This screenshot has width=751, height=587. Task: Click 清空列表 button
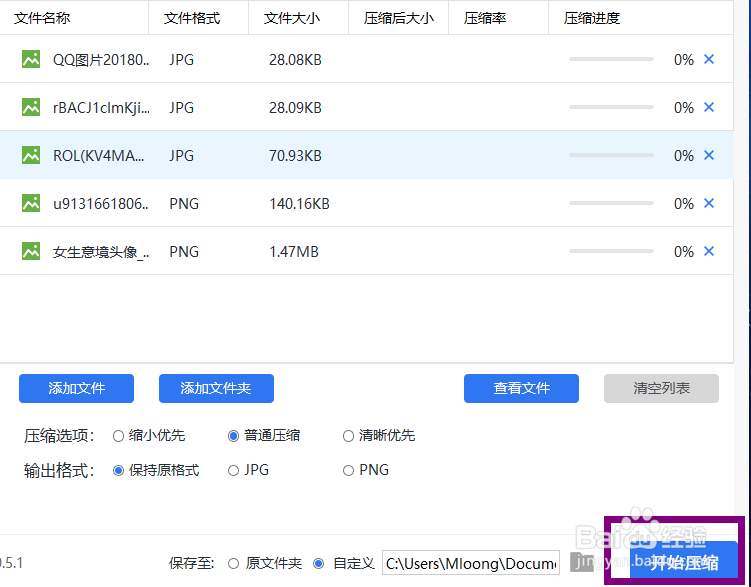pyautogui.click(x=661, y=388)
